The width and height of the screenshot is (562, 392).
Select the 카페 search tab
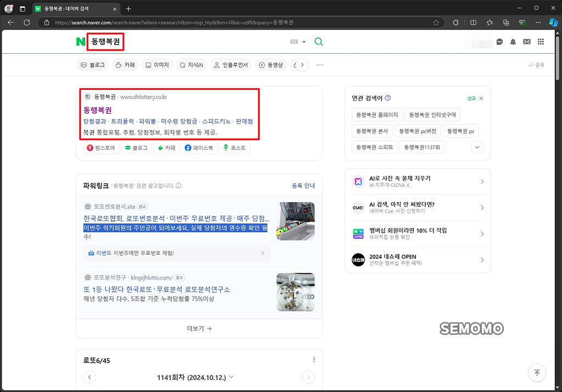(x=125, y=65)
